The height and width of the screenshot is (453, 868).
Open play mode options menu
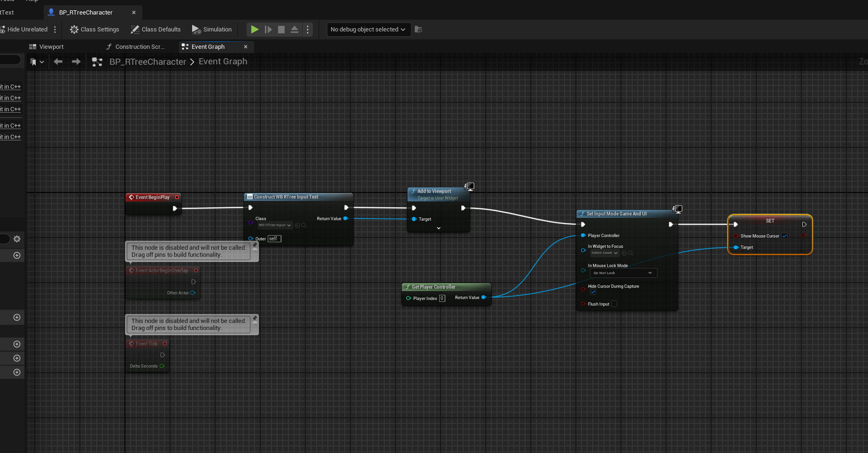(x=308, y=30)
